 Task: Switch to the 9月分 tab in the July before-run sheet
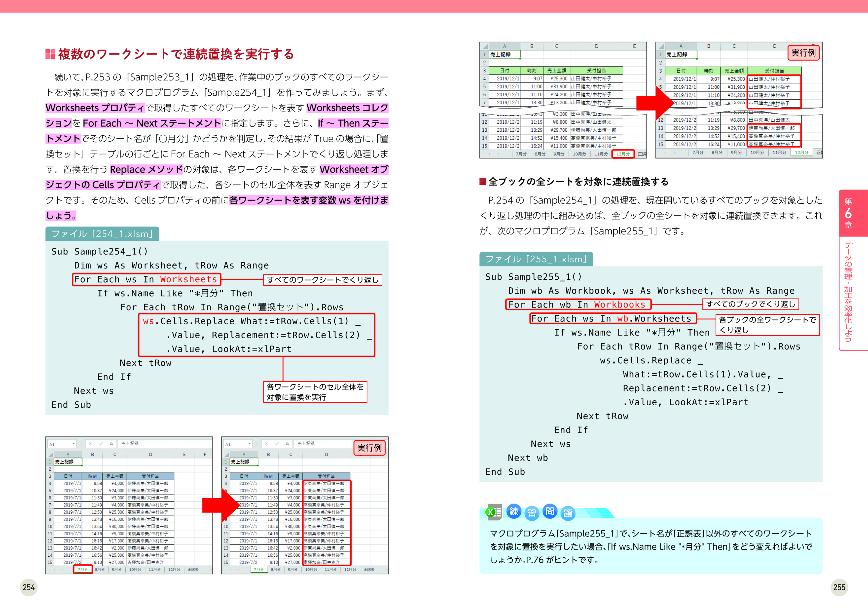tap(117, 569)
